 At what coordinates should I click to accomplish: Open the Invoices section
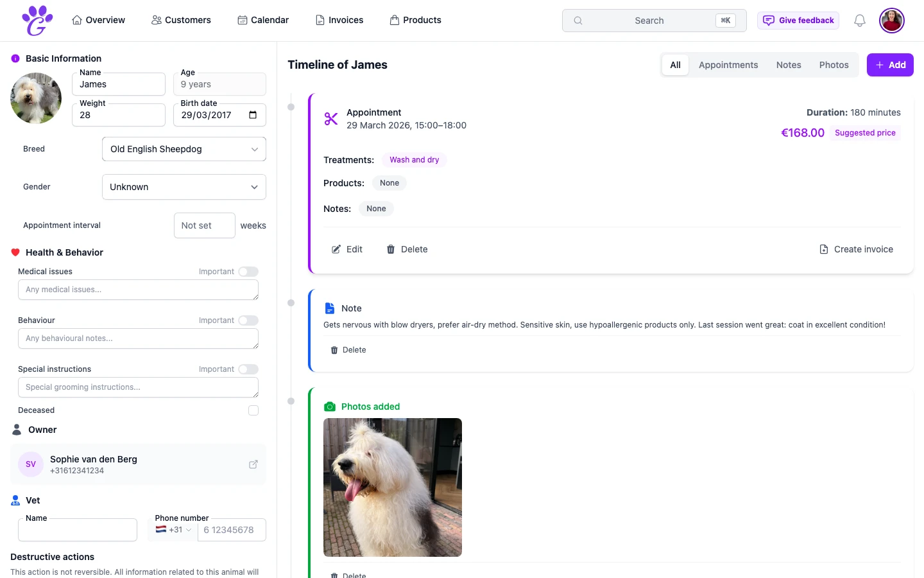[x=339, y=20]
